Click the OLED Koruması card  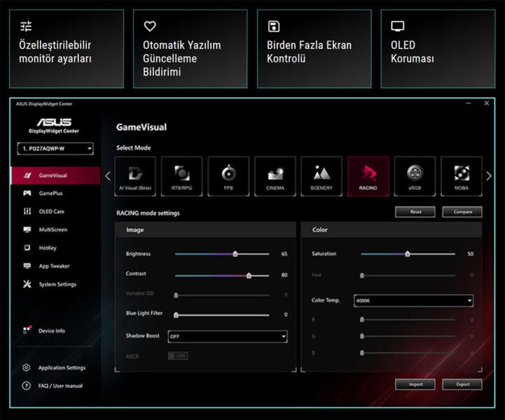tap(438, 48)
